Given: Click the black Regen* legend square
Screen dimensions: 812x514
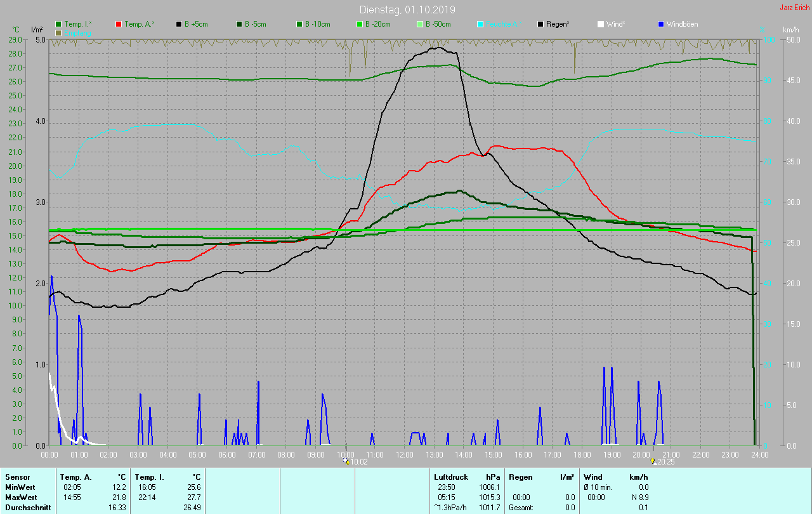Looking at the screenshot, I should [540, 24].
